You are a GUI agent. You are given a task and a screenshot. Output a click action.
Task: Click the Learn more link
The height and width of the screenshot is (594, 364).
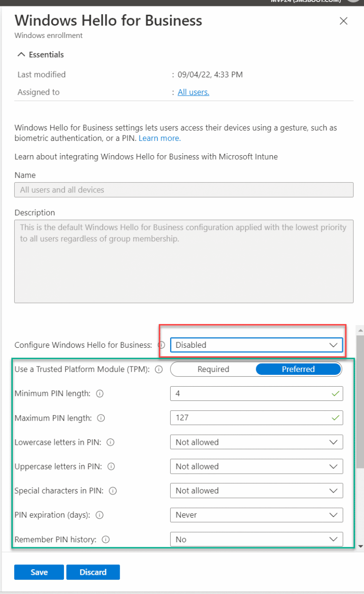[x=159, y=138]
